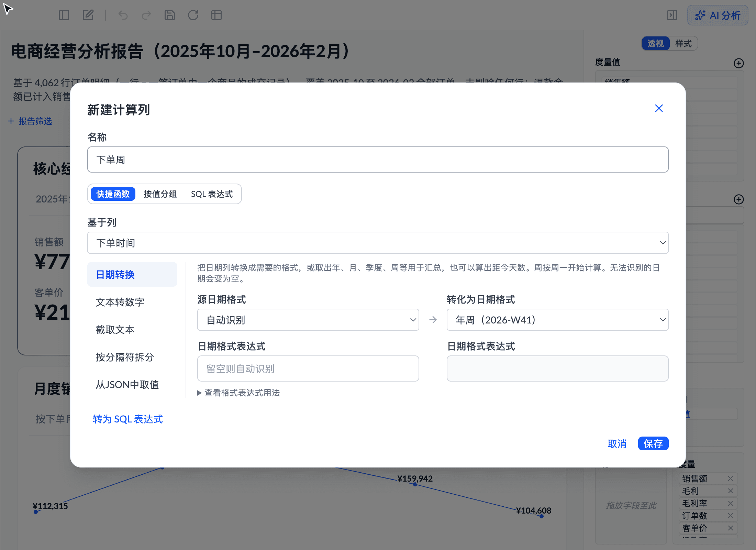Add a new 度量值 with plus icon

[738, 63]
